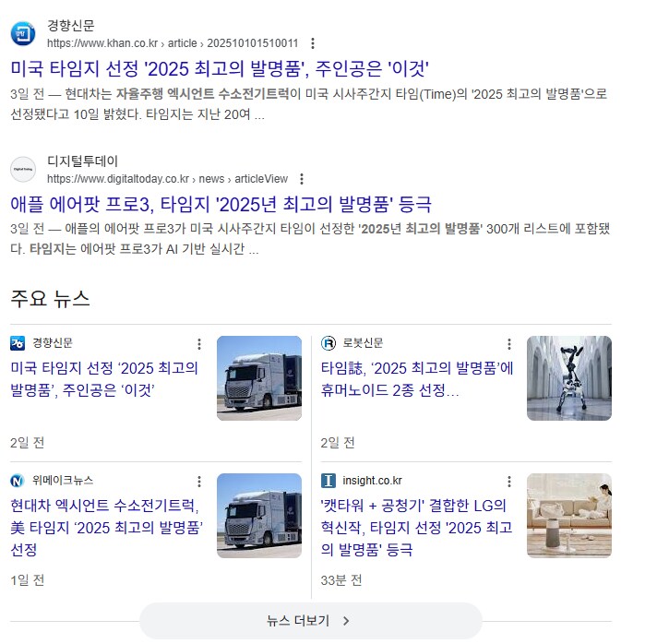Viewport: 669px width, 644px height.
Task: Click the 디지털투데이 site favicon
Action: 23,170
